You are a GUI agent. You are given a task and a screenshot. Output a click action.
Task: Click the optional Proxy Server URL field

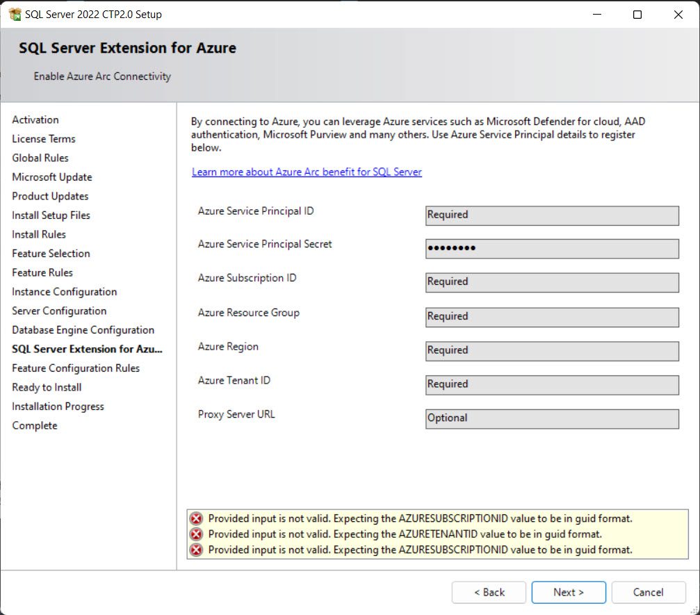pyautogui.click(x=552, y=418)
